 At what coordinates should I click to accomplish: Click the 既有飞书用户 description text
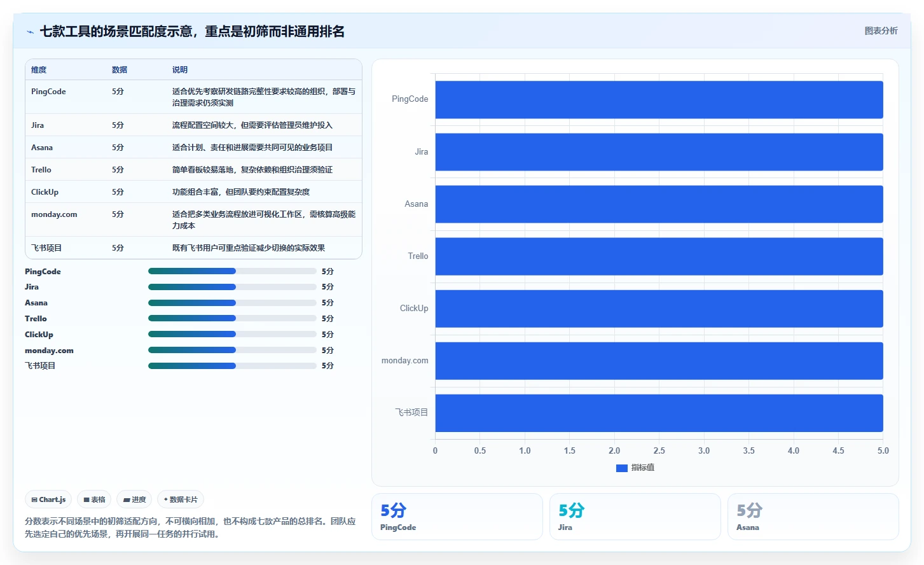pyautogui.click(x=249, y=248)
